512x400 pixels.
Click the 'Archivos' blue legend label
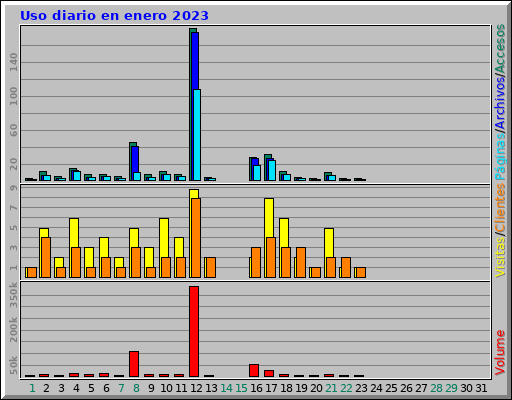tap(500, 102)
